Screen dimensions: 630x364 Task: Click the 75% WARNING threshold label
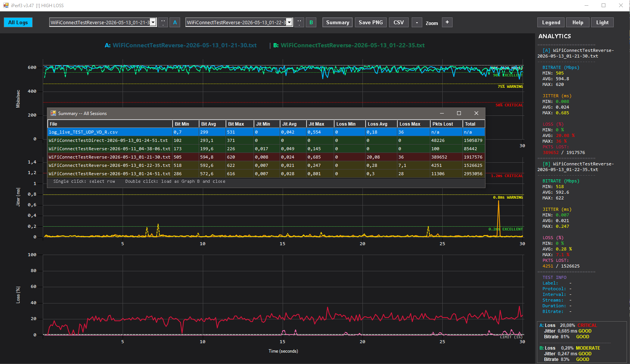coord(510,87)
